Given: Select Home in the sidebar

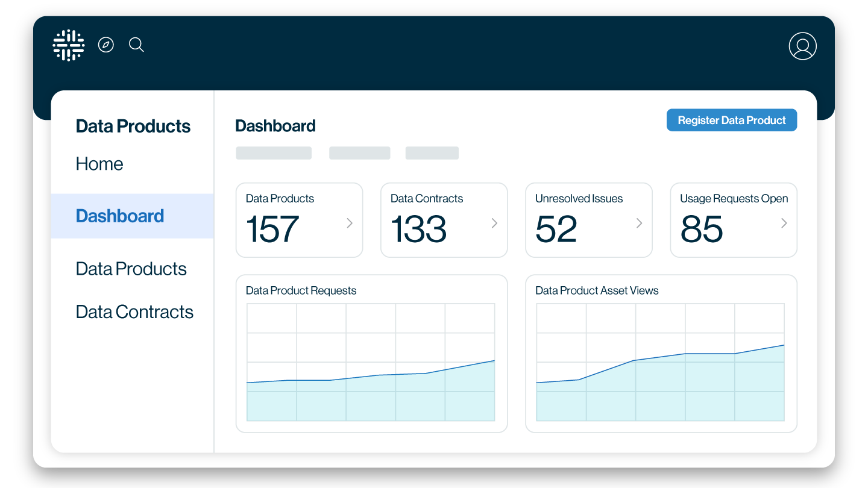Looking at the screenshot, I should coord(99,163).
